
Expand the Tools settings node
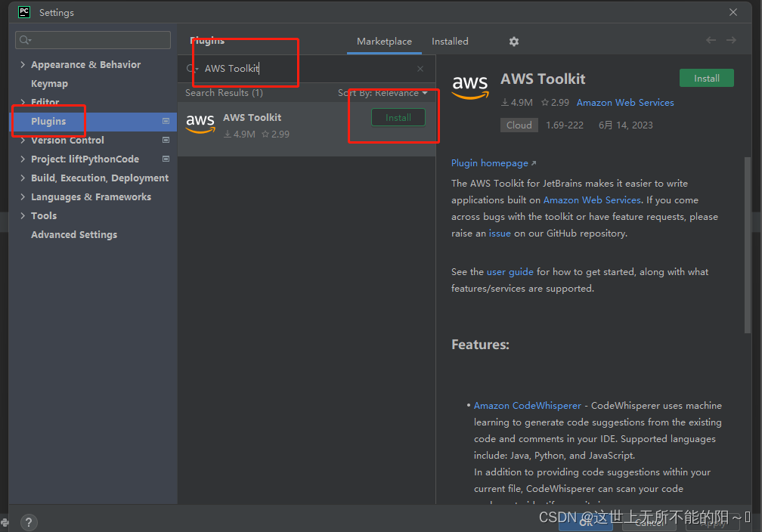point(23,215)
